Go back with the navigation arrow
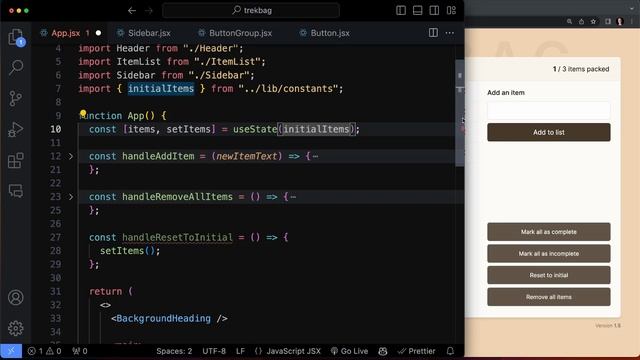Viewport: 640px width, 360px height. [131, 11]
